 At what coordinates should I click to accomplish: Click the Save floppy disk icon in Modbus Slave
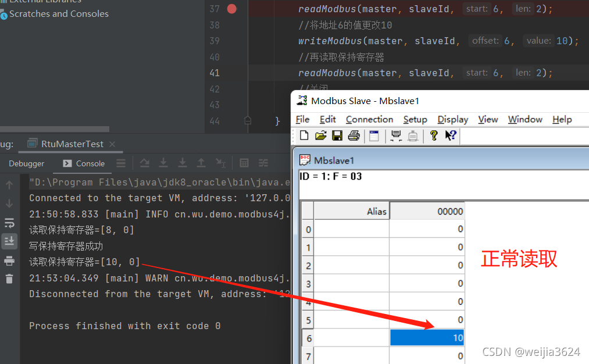click(337, 135)
